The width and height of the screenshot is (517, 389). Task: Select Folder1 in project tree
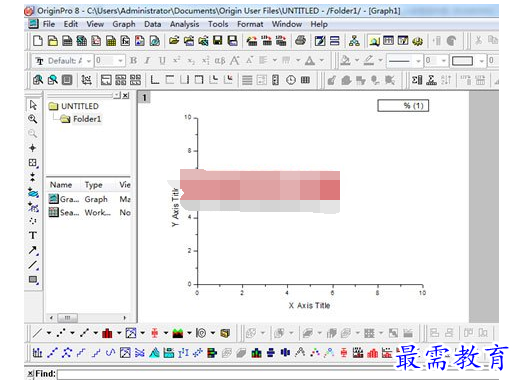80,119
